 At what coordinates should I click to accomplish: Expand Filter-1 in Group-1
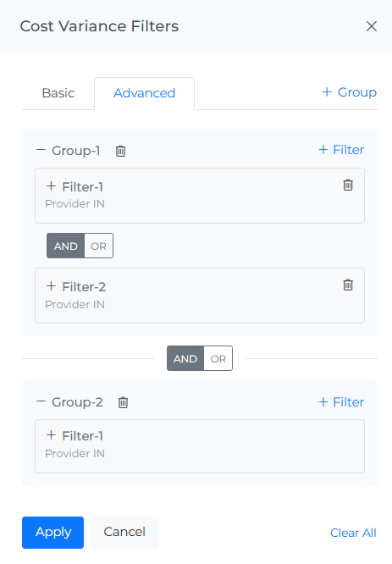51,186
